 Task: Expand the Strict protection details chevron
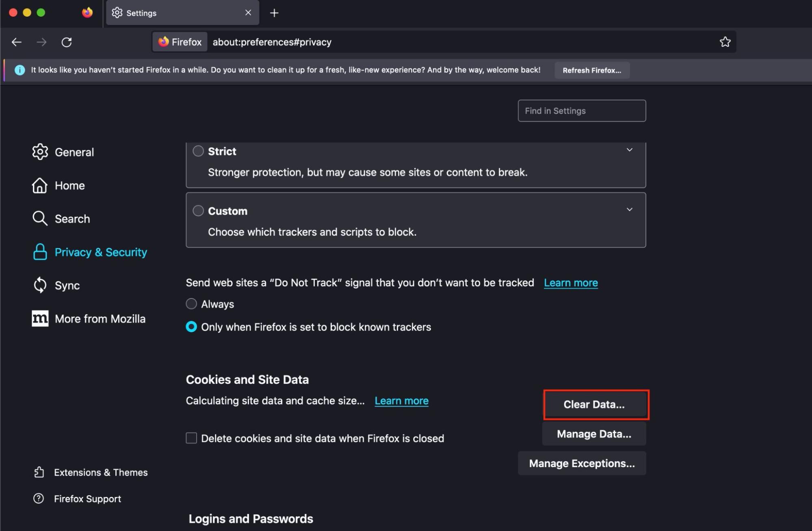click(x=629, y=150)
